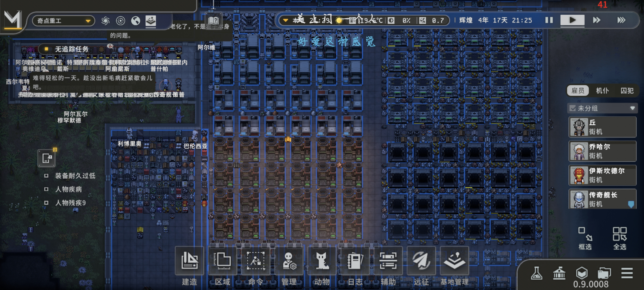Set normal play speed

[x=572, y=20]
